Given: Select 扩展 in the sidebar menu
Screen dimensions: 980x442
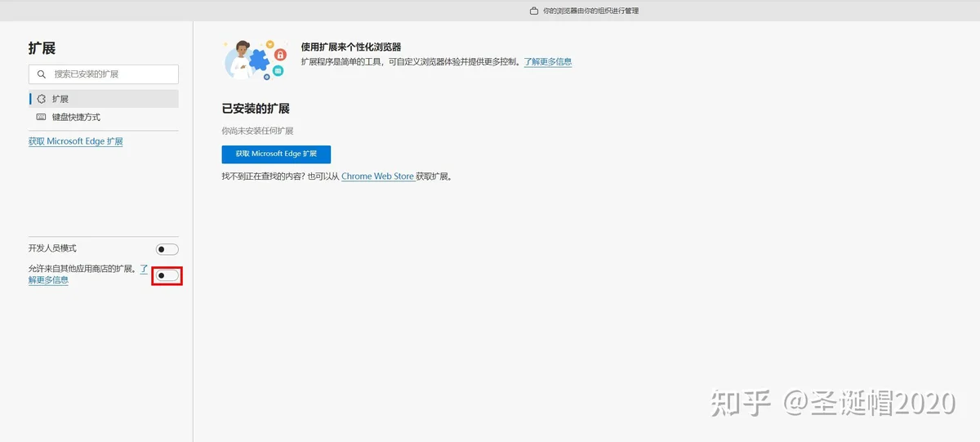Looking at the screenshot, I should pos(104,99).
